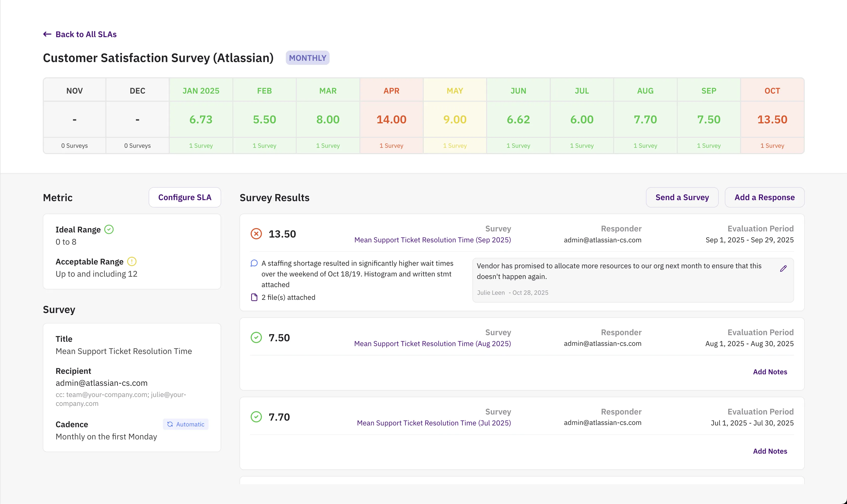The width and height of the screenshot is (847, 504).
Task: Select the OCT column in the SLA table
Action: [772, 119]
